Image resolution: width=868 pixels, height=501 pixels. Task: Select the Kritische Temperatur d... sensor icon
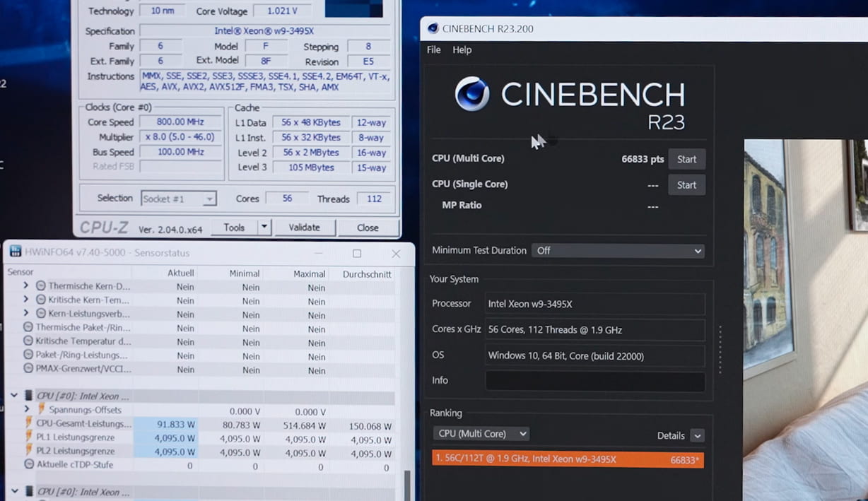point(28,341)
